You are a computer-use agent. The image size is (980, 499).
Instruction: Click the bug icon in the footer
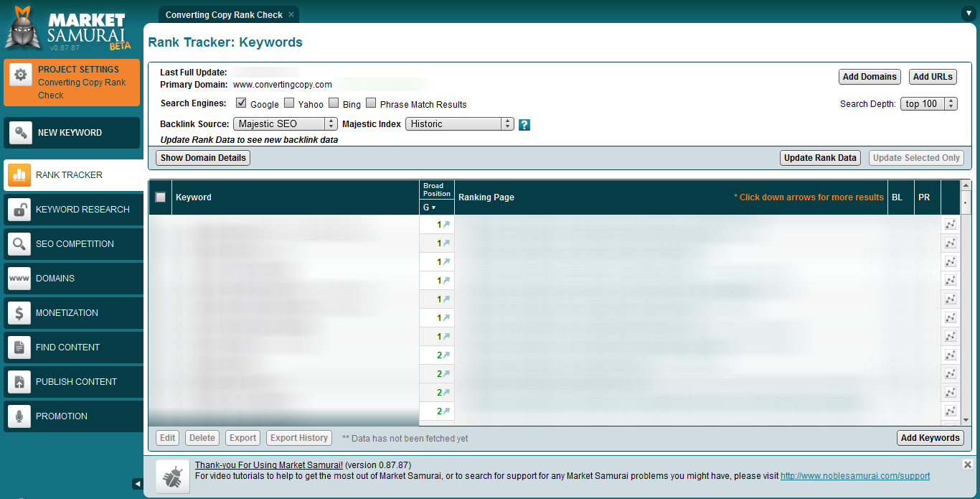173,477
